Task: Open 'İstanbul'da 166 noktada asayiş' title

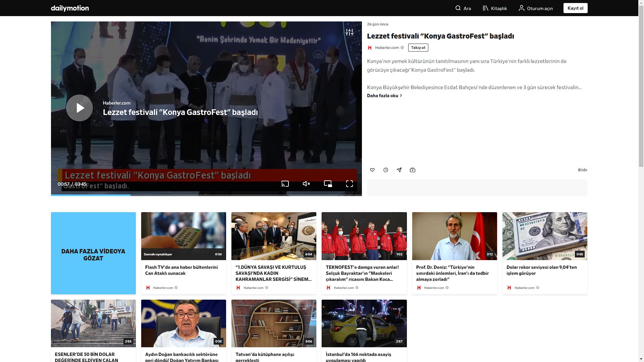Action: coord(359,357)
